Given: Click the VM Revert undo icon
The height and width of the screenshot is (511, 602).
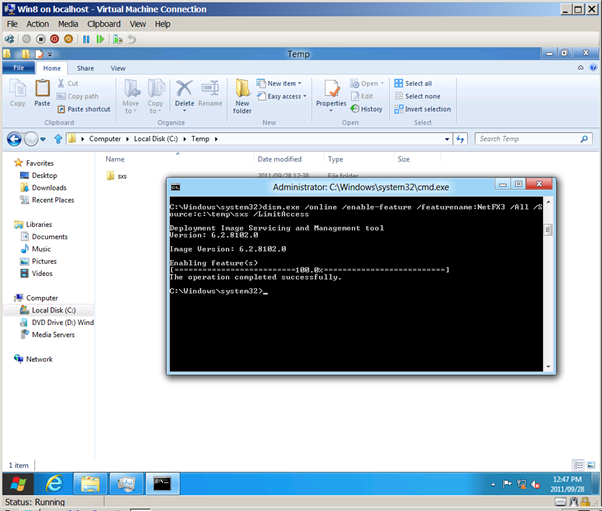Looking at the screenshot, I should [x=132, y=39].
